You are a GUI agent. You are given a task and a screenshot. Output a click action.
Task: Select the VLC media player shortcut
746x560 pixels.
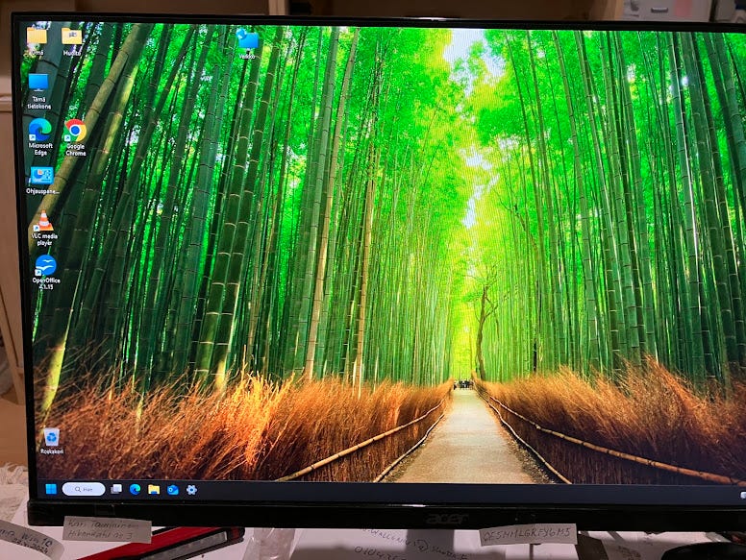44,229
